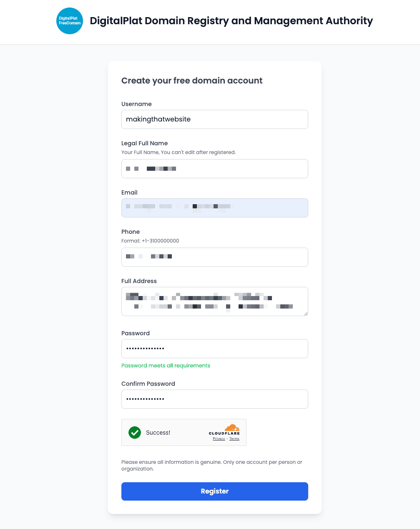Click the Phone number input box
Screen dimensions: 420x529
click(214, 257)
